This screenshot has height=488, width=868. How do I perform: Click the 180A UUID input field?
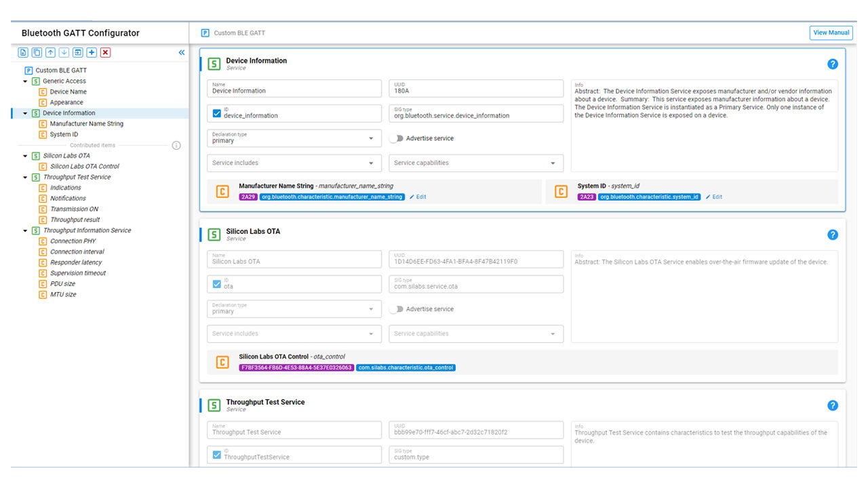point(476,89)
